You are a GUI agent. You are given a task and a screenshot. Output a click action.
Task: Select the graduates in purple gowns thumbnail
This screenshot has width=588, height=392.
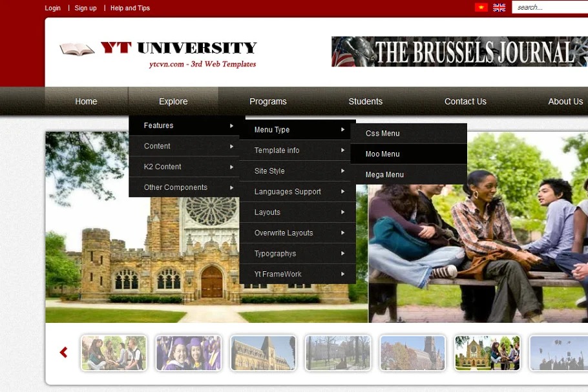(x=189, y=353)
